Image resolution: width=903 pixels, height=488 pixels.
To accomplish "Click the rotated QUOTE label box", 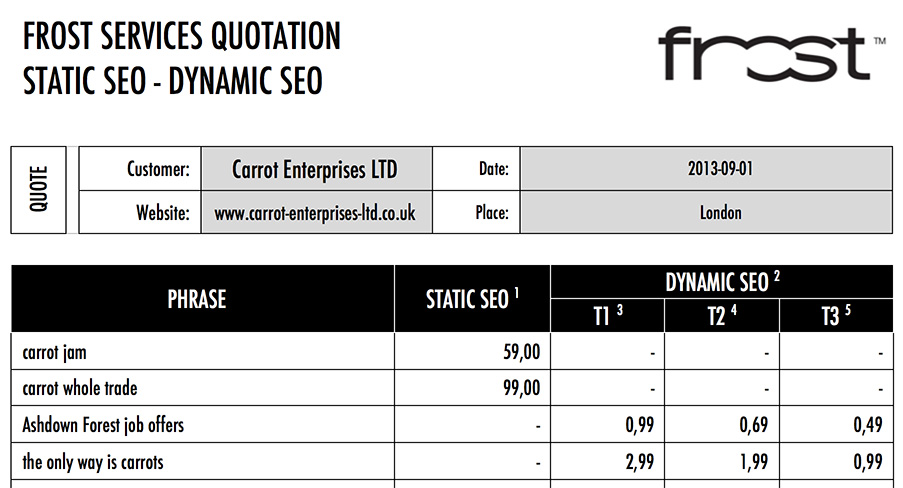I will 38,190.
